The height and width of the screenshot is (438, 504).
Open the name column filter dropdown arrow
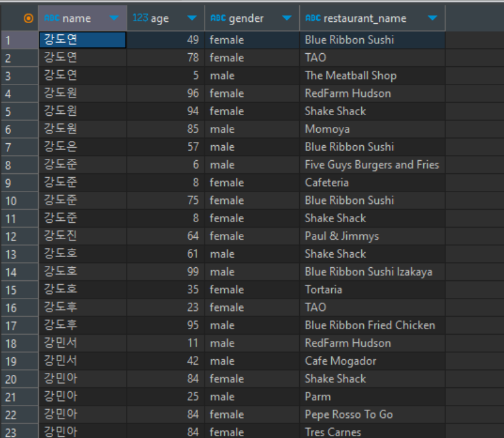(x=114, y=18)
